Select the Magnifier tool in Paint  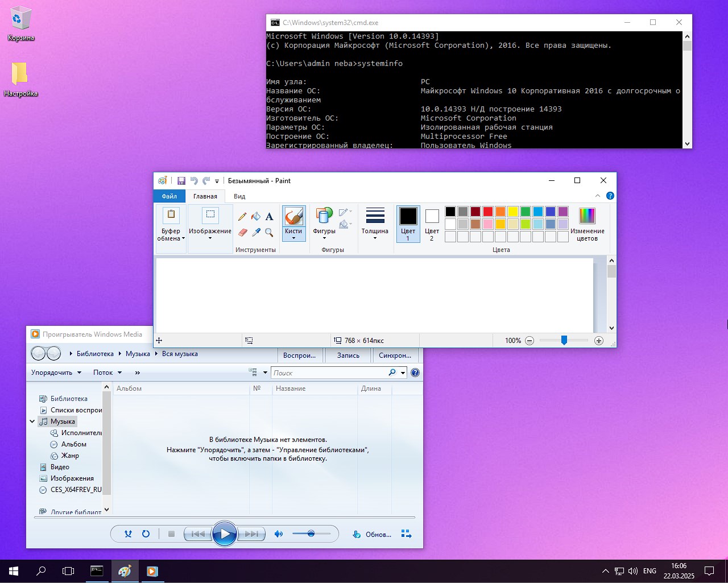(x=270, y=233)
